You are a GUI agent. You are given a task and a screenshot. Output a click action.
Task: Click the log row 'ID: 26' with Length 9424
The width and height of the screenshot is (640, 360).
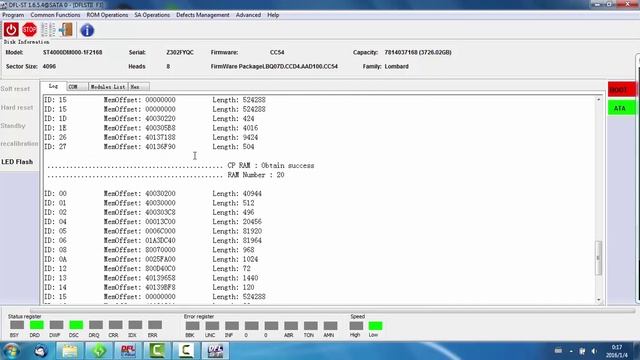[x=151, y=137]
